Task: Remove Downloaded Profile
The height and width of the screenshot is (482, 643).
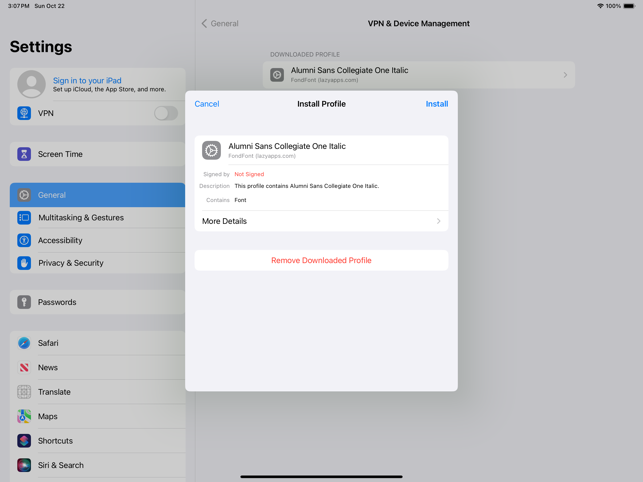Action: [321, 260]
